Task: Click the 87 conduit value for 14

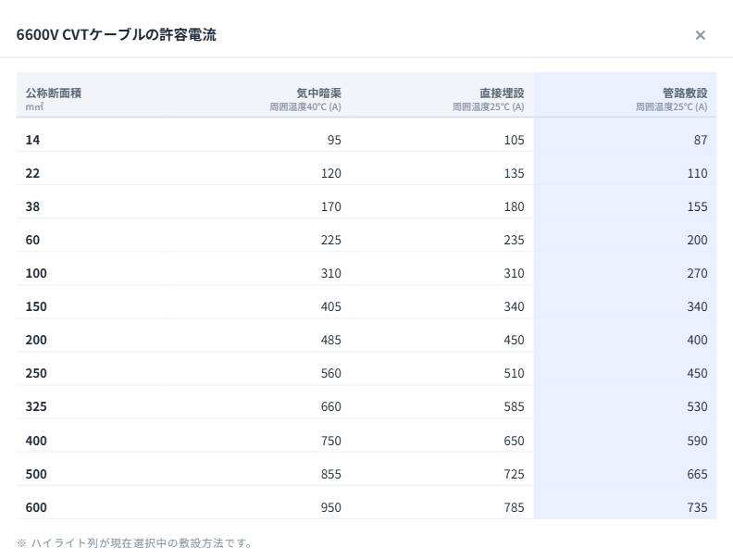Action: tap(701, 140)
